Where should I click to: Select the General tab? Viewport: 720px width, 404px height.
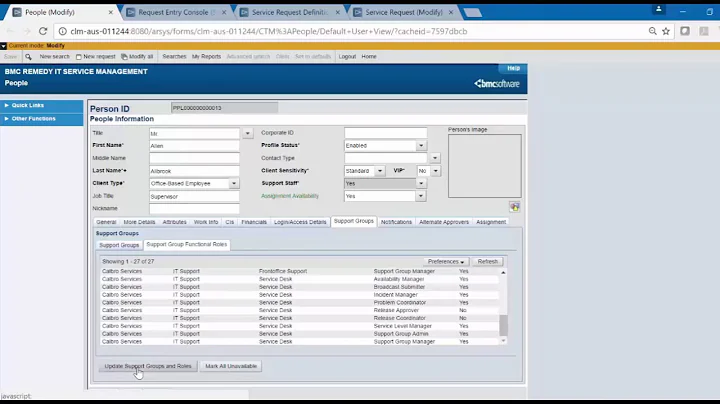pyautogui.click(x=106, y=222)
